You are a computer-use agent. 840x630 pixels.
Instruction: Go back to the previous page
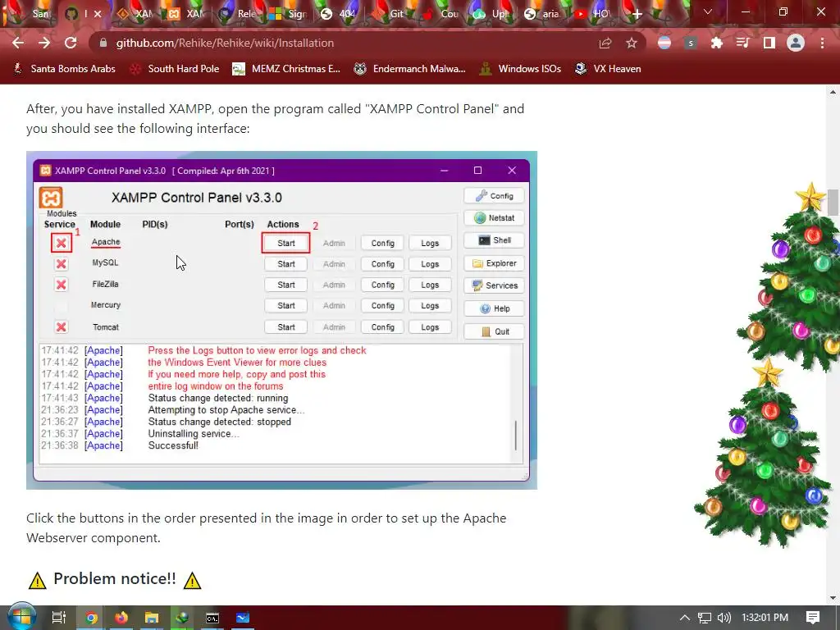tap(18, 43)
